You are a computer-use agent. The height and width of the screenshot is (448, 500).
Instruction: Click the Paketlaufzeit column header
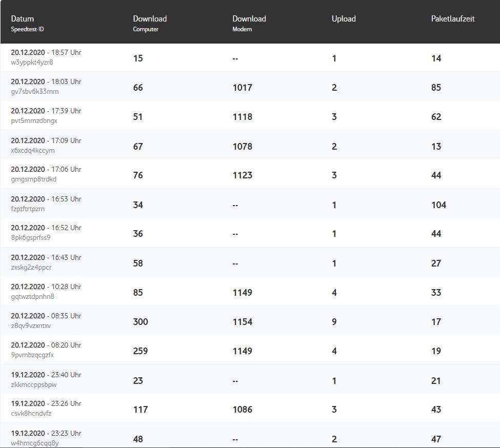pos(453,19)
